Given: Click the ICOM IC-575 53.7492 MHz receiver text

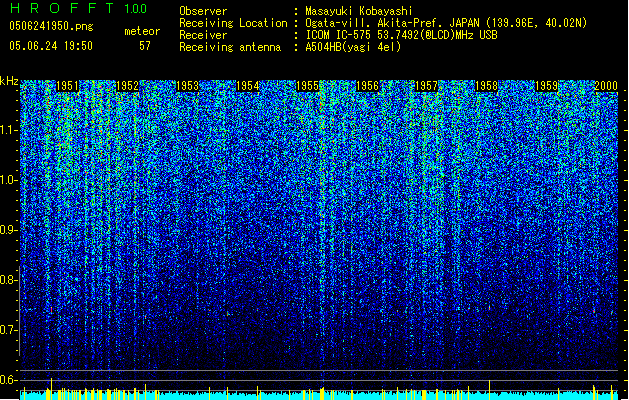Looking at the screenshot, I should pyautogui.click(x=401, y=35).
